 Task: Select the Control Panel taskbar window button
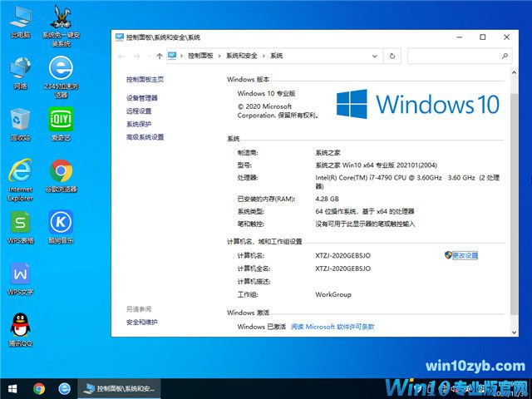point(120,389)
